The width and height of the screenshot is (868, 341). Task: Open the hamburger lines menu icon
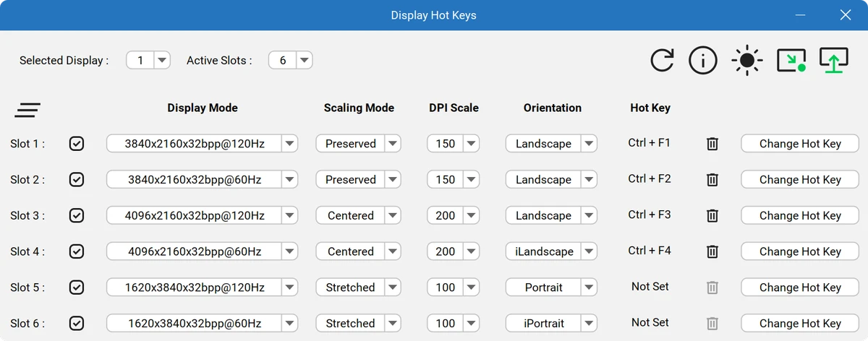27,111
